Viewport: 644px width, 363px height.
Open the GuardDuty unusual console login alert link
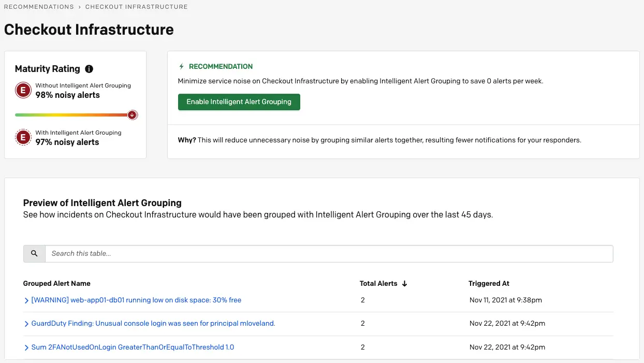pos(153,324)
